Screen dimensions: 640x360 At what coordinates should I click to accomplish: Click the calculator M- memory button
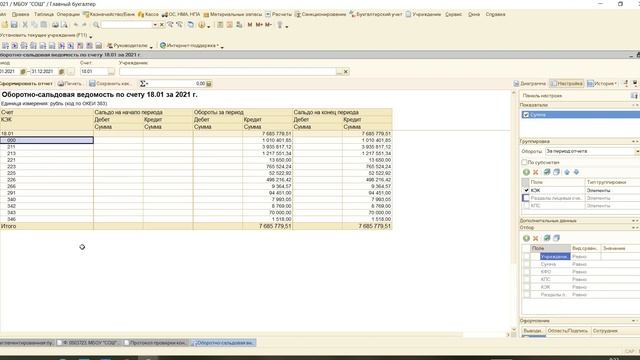[268, 25]
